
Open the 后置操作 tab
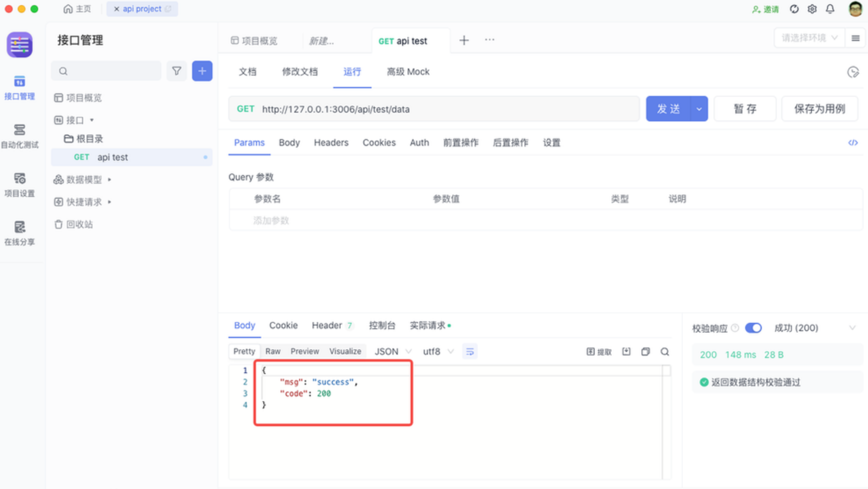pyautogui.click(x=510, y=143)
